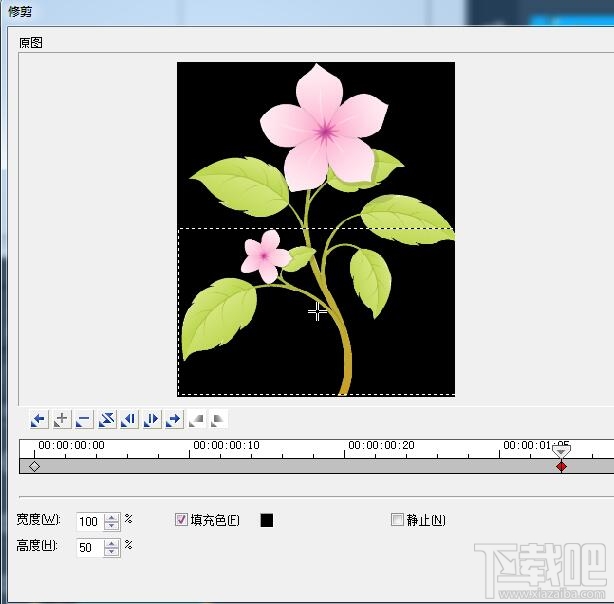The image size is (614, 604).
Task: Decrease 高度(H) with the down stepper arrow
Action: 112,552
